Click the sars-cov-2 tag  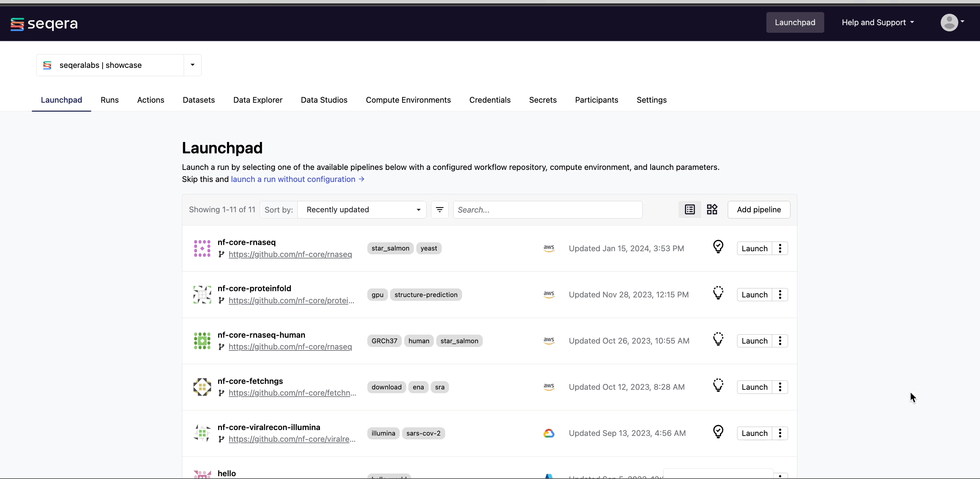[x=423, y=434]
